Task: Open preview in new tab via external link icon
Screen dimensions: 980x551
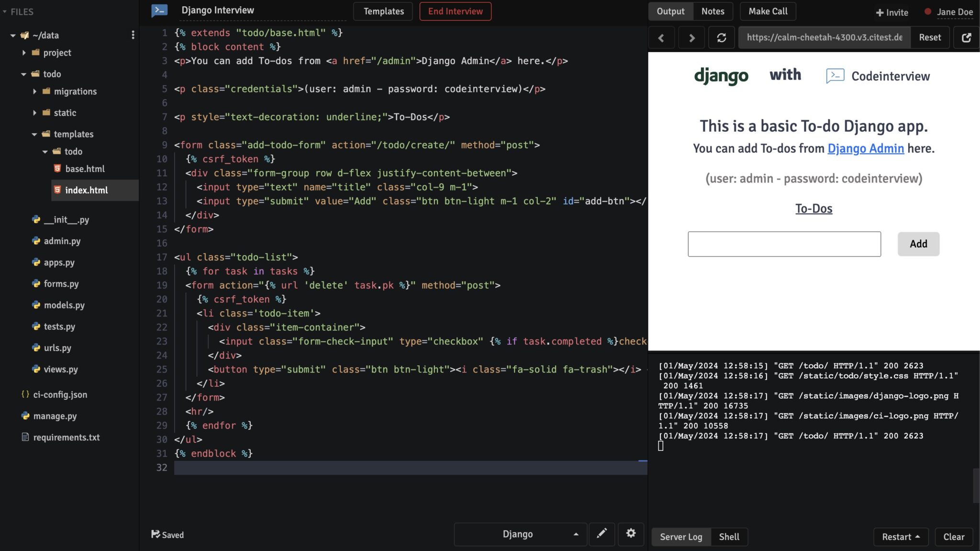Action: (x=966, y=37)
